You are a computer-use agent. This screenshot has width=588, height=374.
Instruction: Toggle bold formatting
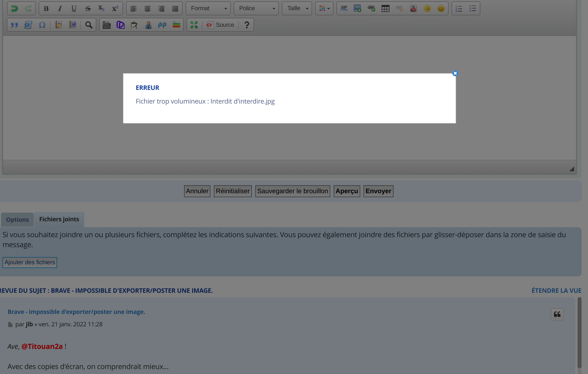[46, 9]
